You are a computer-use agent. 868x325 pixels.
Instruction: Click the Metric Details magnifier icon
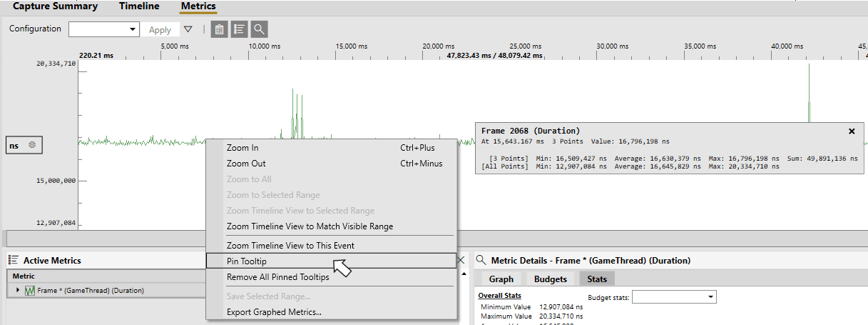point(481,261)
